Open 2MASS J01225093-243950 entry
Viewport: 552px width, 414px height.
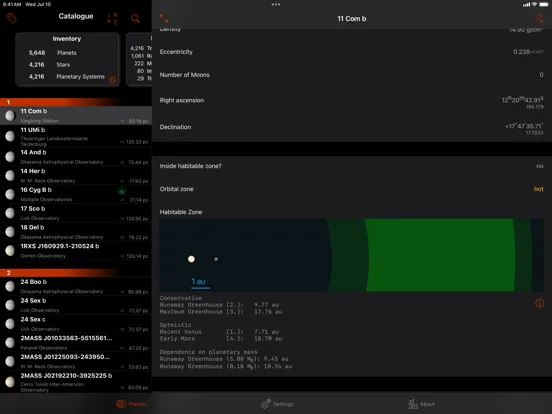[x=76, y=361]
